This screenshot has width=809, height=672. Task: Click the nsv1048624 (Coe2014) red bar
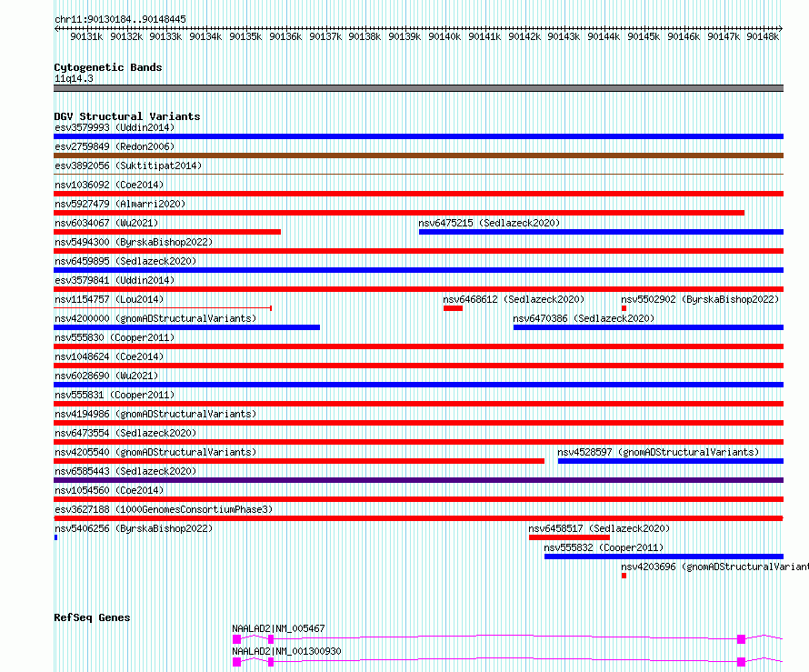418,366
